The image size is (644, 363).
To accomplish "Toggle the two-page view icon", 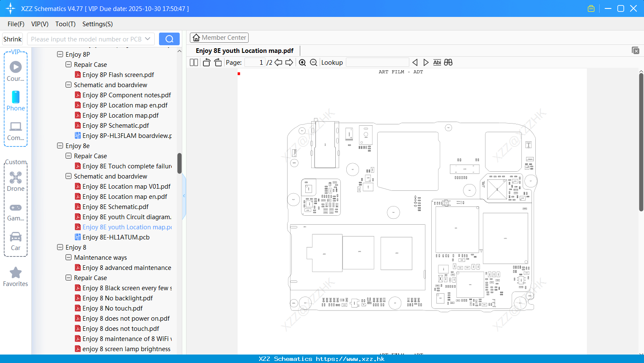I will (x=194, y=62).
